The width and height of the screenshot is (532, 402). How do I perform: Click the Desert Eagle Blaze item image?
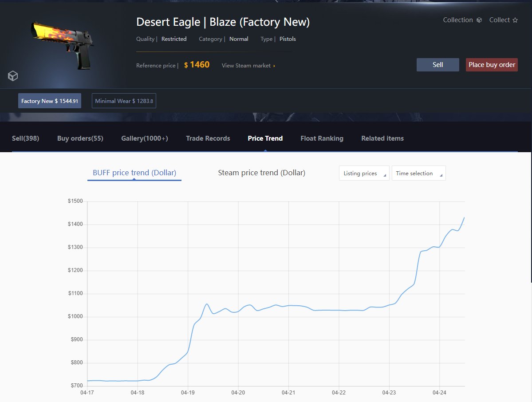[x=62, y=45]
